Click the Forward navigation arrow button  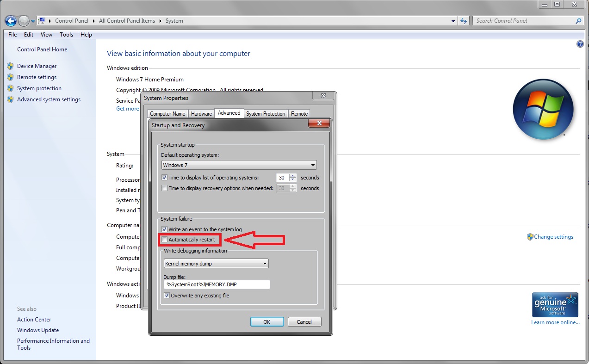24,21
